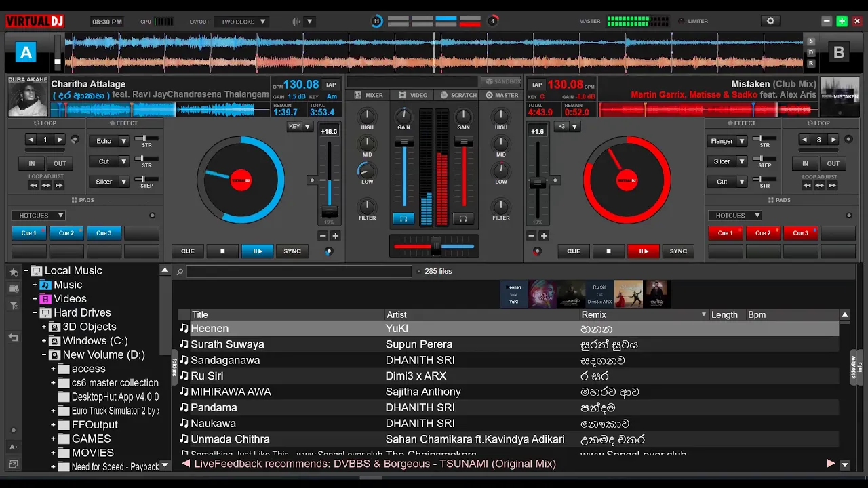
Task: Trigger Cue 2 pad on deck A
Action: (x=66, y=233)
